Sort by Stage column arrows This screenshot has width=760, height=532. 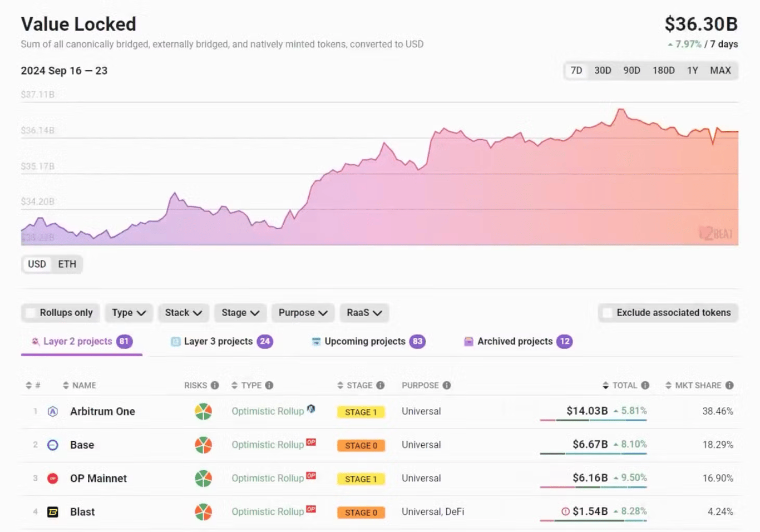point(340,385)
